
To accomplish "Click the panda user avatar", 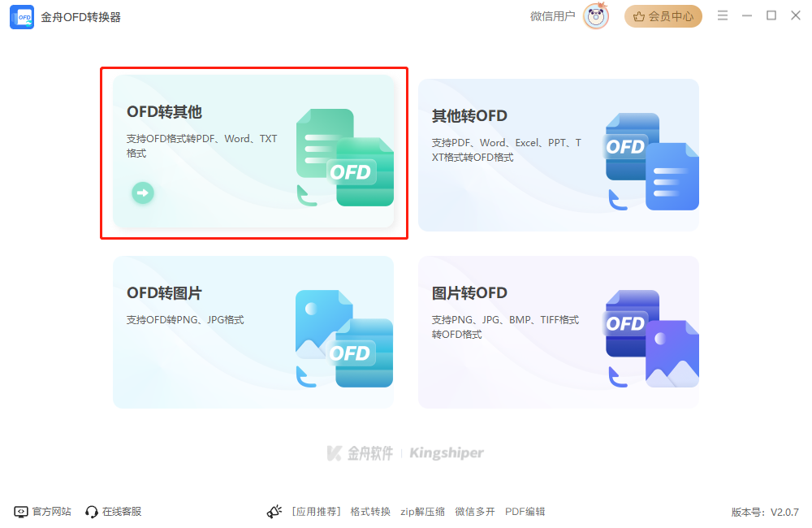I will [595, 16].
